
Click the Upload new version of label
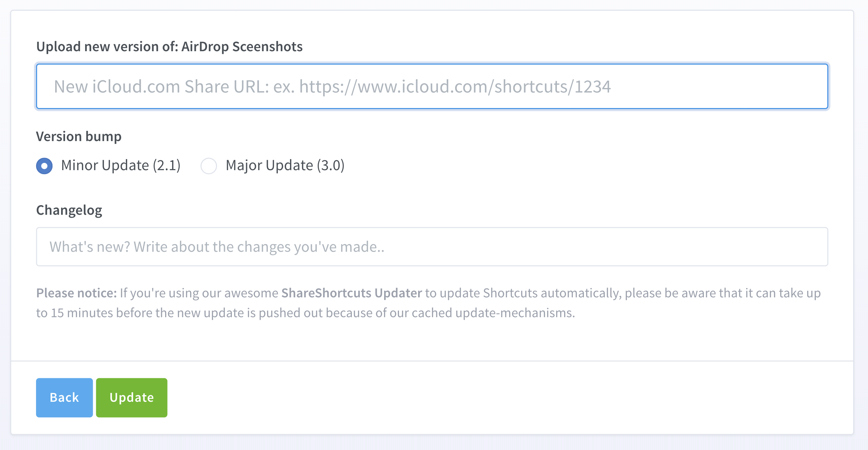[107, 47]
